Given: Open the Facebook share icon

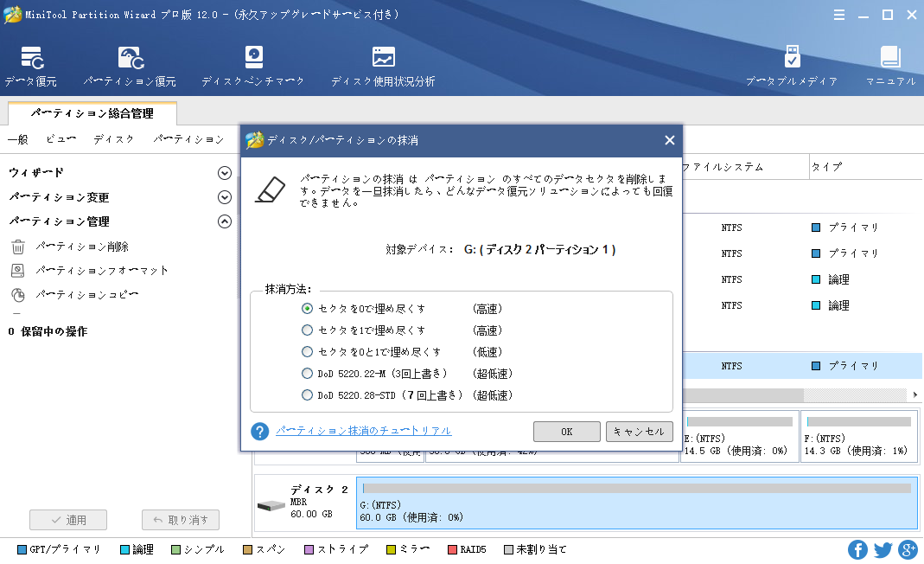Looking at the screenshot, I should [857, 550].
